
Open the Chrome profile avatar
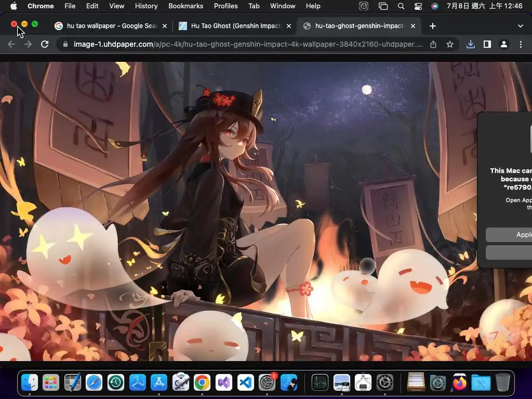[x=504, y=45]
